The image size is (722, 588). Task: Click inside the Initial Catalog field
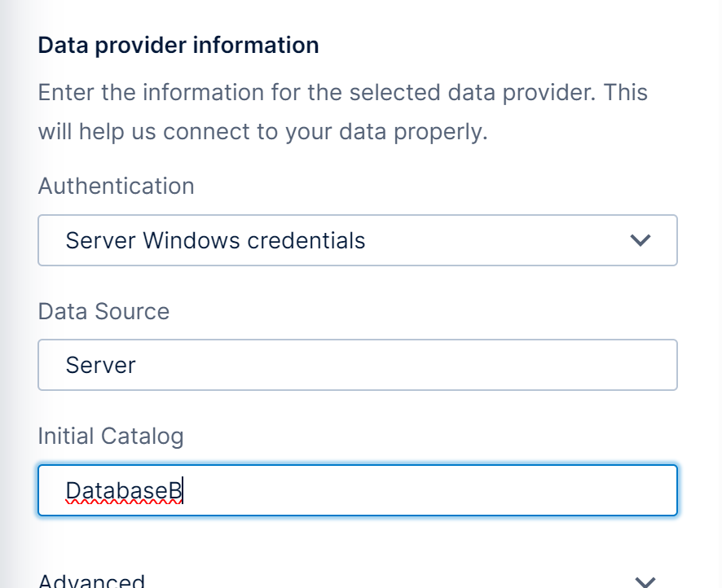pos(357,490)
